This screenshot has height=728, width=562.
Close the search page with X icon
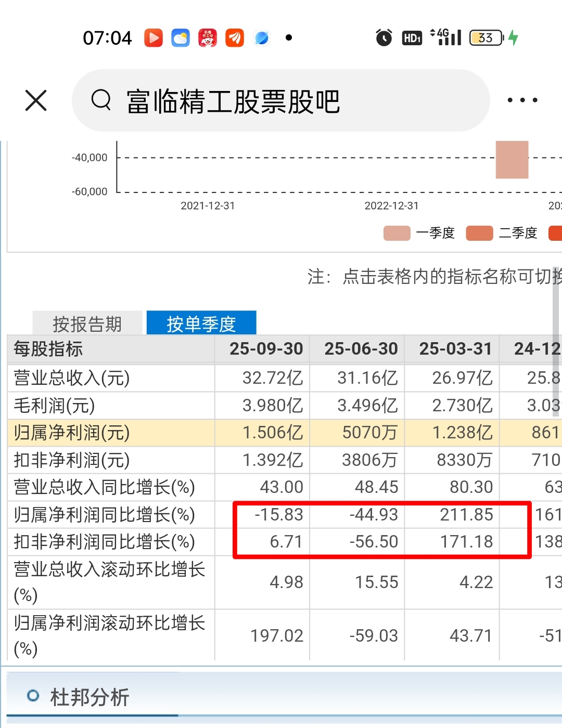[36, 100]
